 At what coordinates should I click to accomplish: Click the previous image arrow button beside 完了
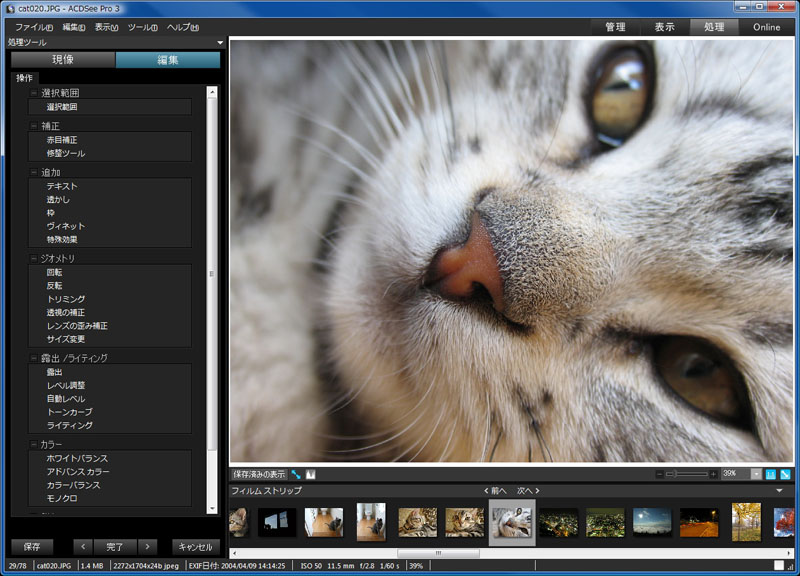tap(83, 547)
